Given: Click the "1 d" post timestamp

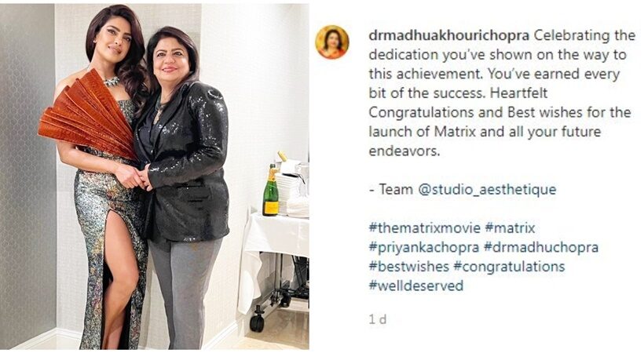Looking at the screenshot, I should point(378,319).
